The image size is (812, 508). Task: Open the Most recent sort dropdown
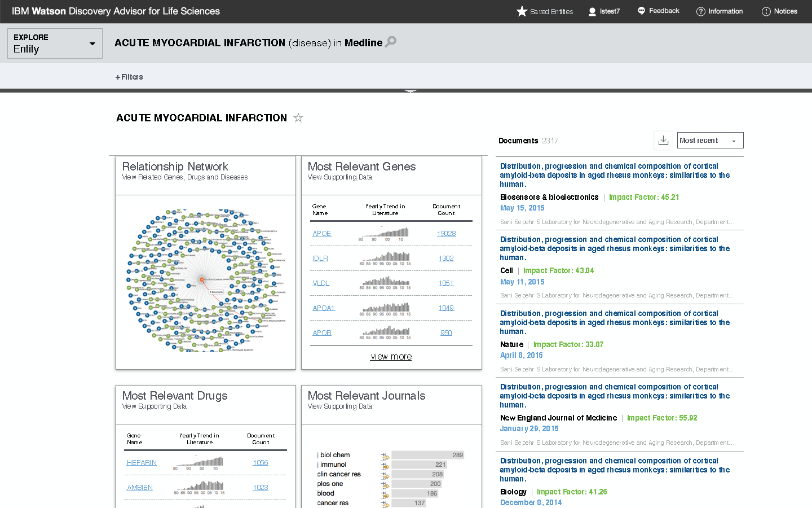pos(710,141)
